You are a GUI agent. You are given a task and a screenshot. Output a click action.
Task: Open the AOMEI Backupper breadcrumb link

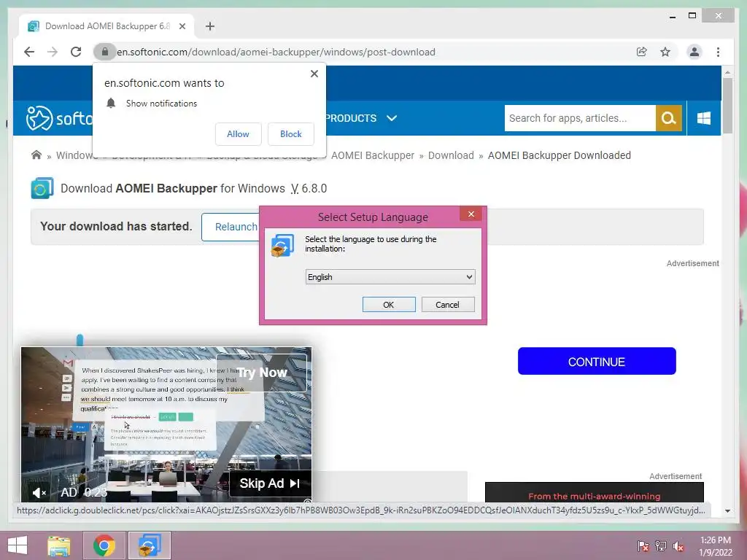[373, 155]
